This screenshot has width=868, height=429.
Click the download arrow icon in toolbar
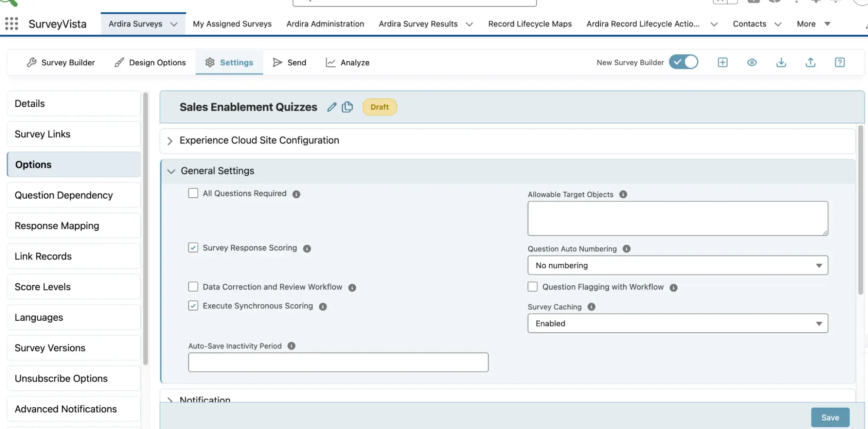pyautogui.click(x=781, y=62)
